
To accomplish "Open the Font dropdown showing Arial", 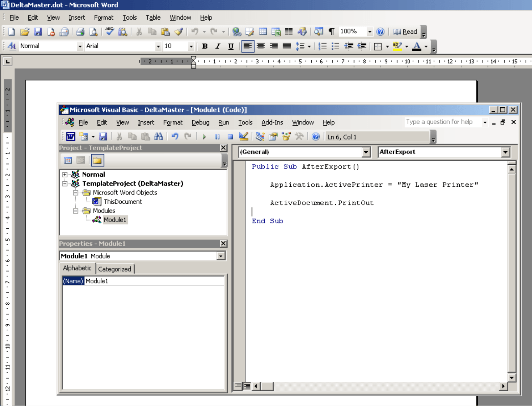I will tap(158, 46).
